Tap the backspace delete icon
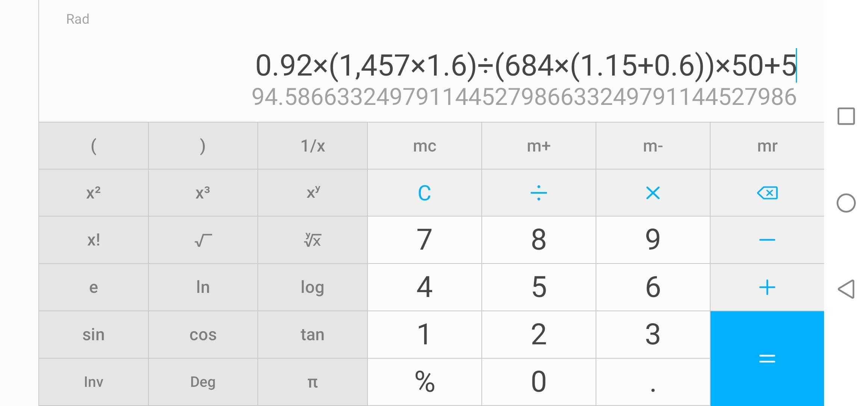This screenshot has width=868, height=406. pyautogui.click(x=767, y=193)
